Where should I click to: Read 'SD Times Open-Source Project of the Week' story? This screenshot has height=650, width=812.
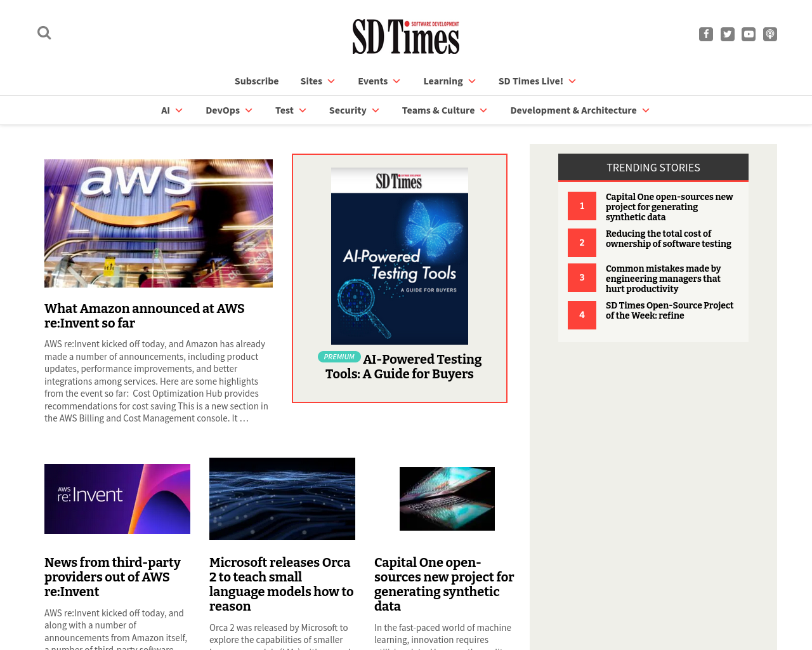[669, 310]
